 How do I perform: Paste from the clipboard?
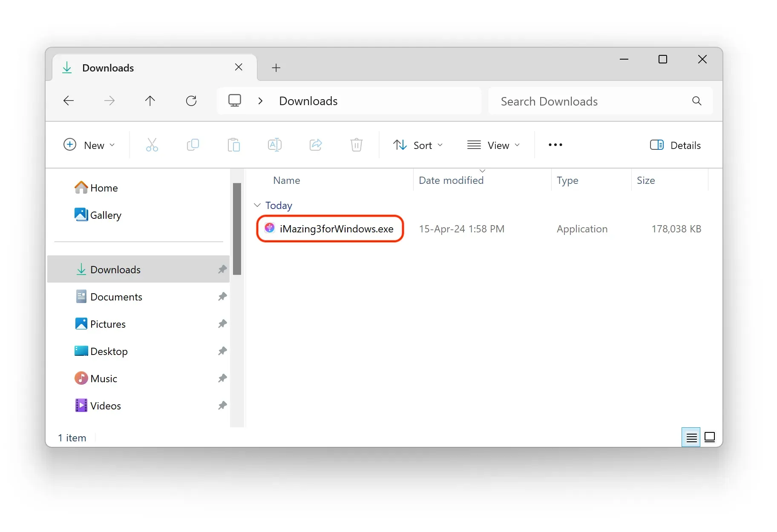(x=233, y=145)
